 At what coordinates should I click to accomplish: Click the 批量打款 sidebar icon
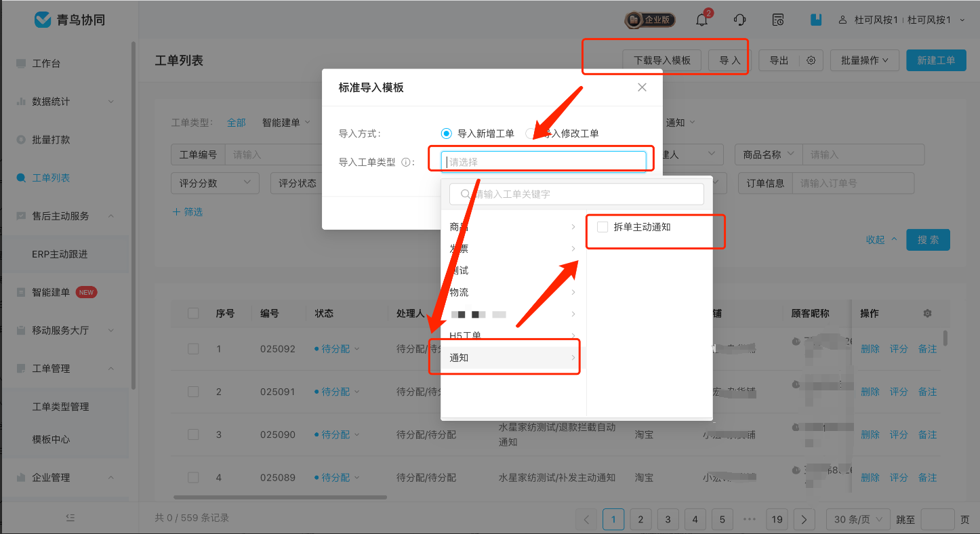click(x=21, y=140)
